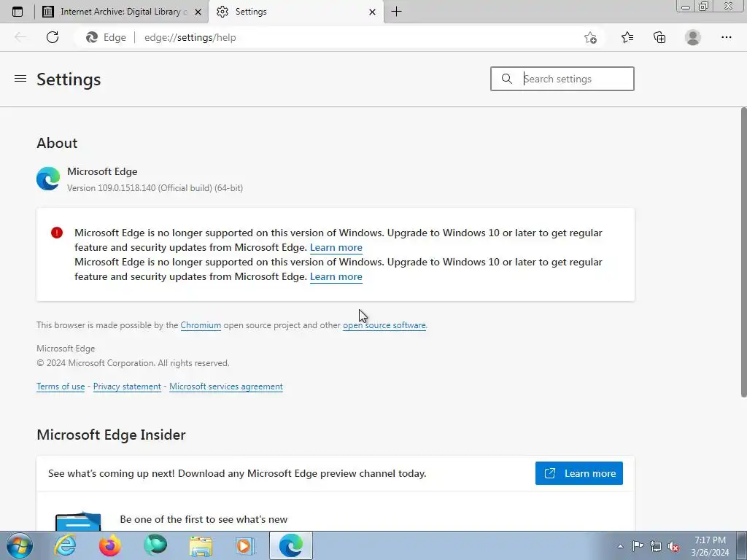Screen dimensions: 747x560
Task: Click the red warning alert icon
Action: click(57, 233)
